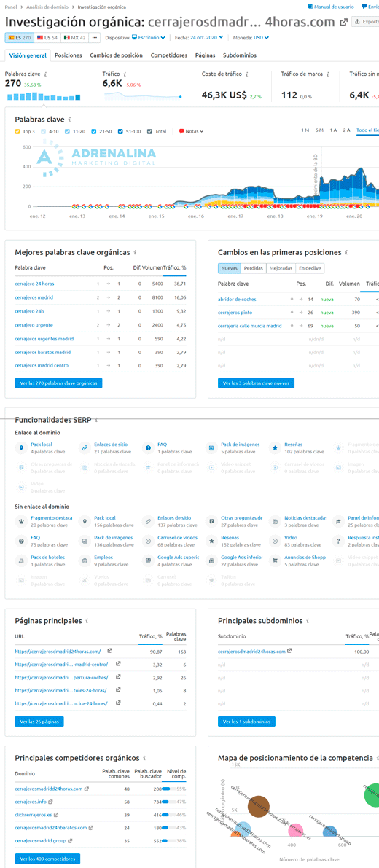Screen dimensions: 379x868
Task: Click the Carrusel de vídeos play icon with 68 keywords
Action: (x=148, y=541)
